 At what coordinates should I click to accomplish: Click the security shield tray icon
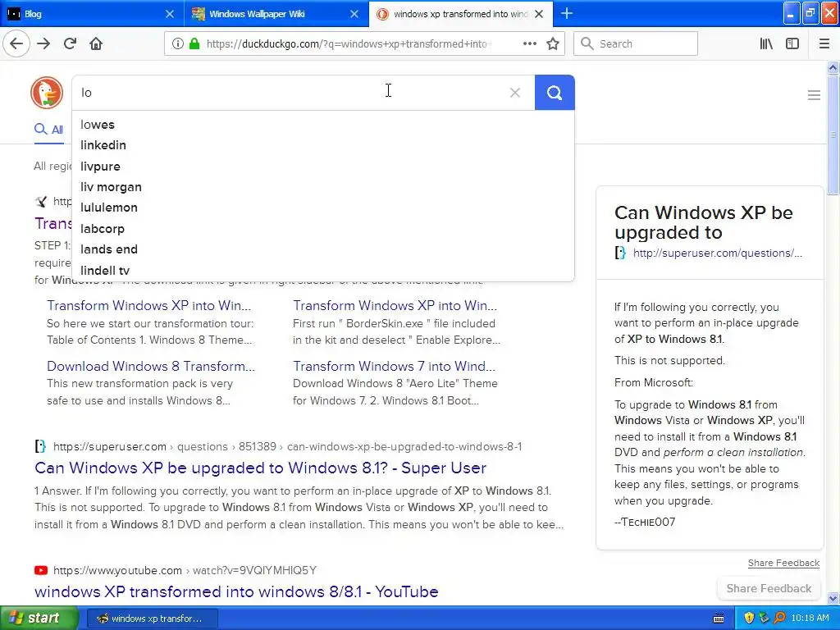[749, 618]
